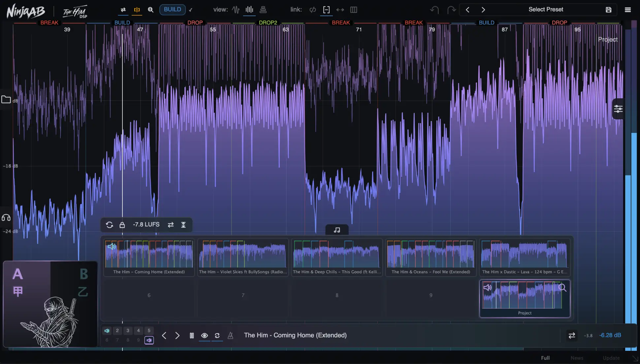640x364 pixels.
Task: Select the Violet Skies ft BullySongs reference thumbnail
Action: click(x=243, y=257)
